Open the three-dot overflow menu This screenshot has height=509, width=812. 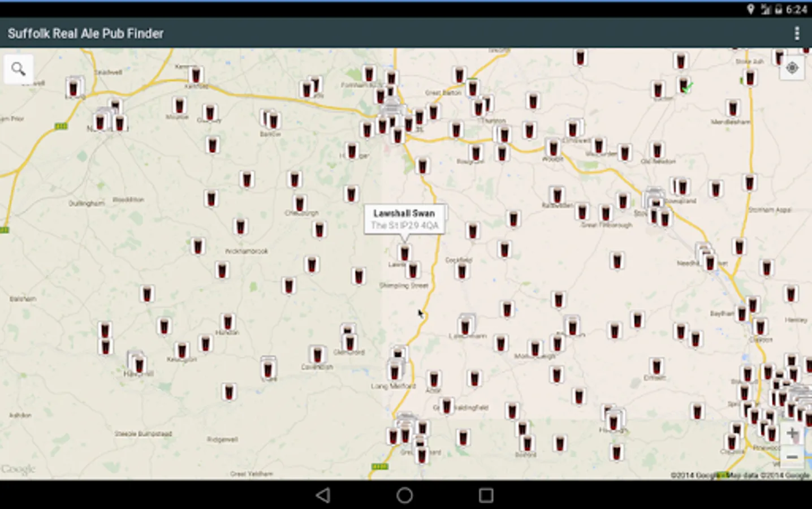pyautogui.click(x=797, y=33)
